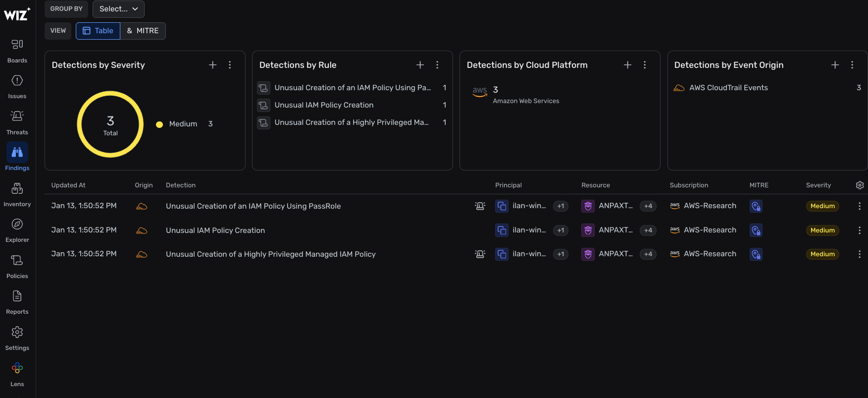Viewport: 868px width, 398px height.
Task: Open options menu for Detections by Severity
Action: point(230,65)
